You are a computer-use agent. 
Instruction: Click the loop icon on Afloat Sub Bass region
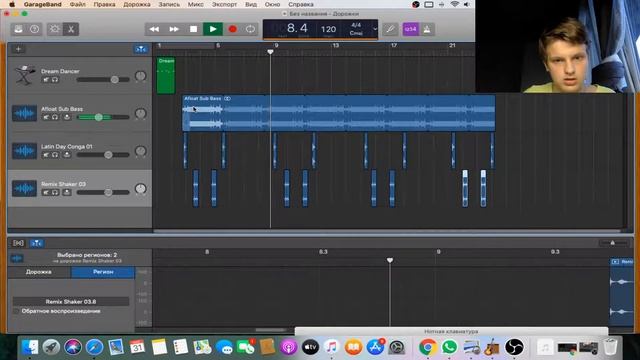227,98
